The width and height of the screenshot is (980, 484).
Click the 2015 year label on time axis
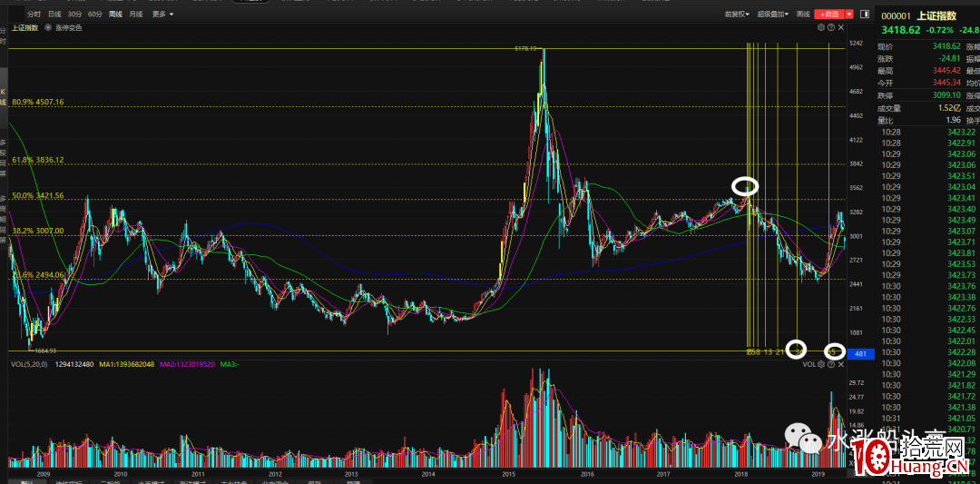509,473
